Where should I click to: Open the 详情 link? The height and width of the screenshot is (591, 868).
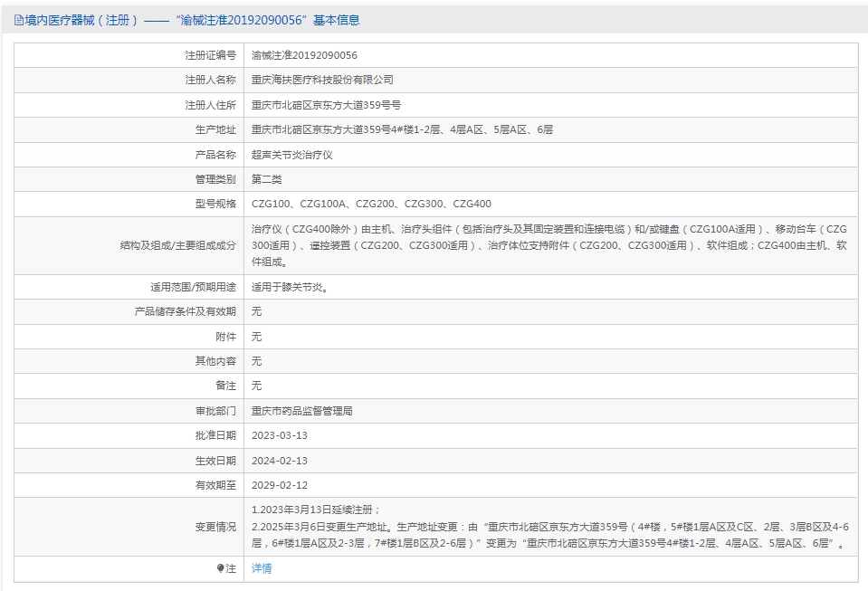[262, 568]
